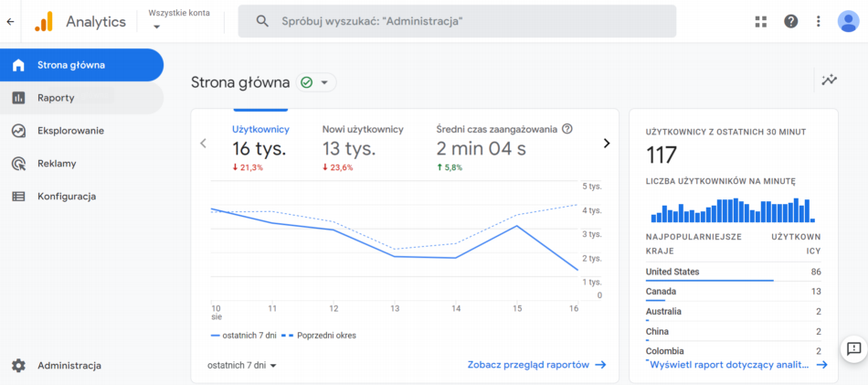
Task: Open the help question mark icon
Action: [790, 21]
